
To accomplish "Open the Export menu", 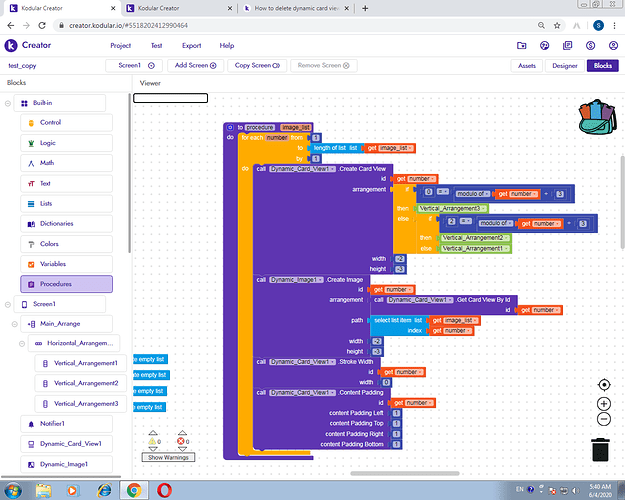I will pos(191,45).
